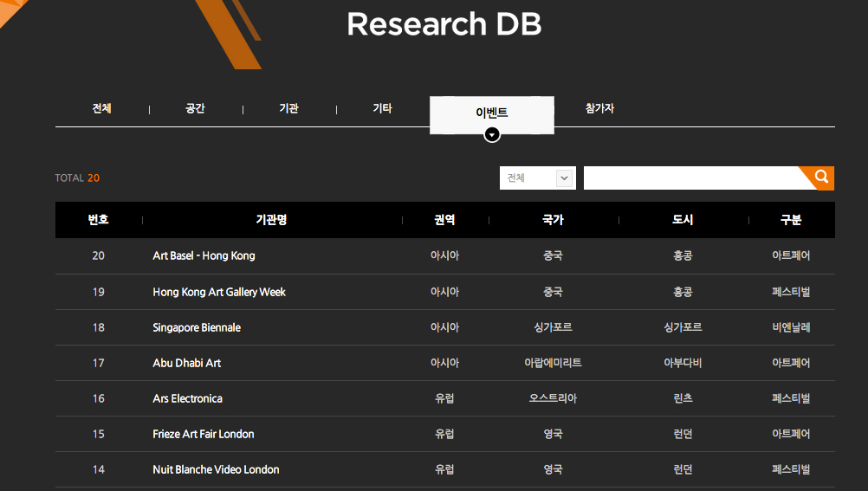868x491 pixels.
Task: Click 유럽 region in Ars Electronica row
Action: (x=445, y=398)
